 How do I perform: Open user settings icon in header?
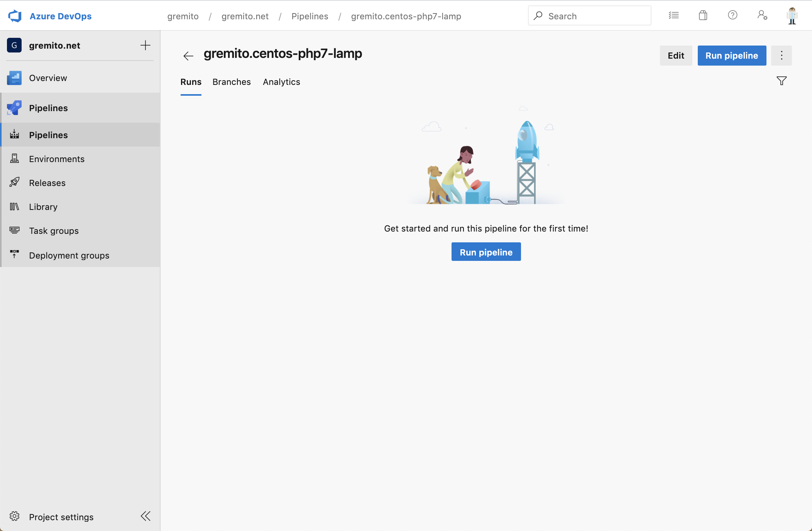(762, 15)
